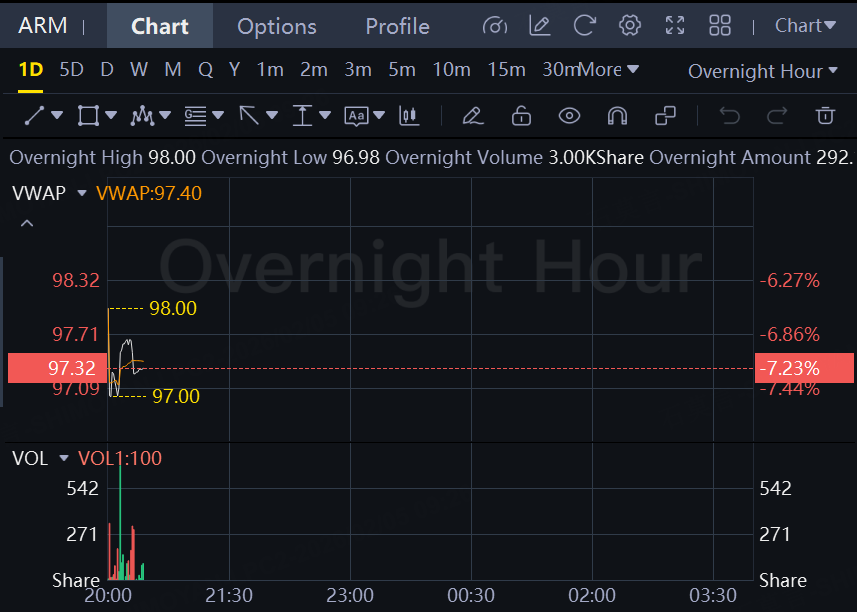Viewport: 857px width, 612px height.
Task: Click the ARM ticker symbol
Action: [43, 26]
